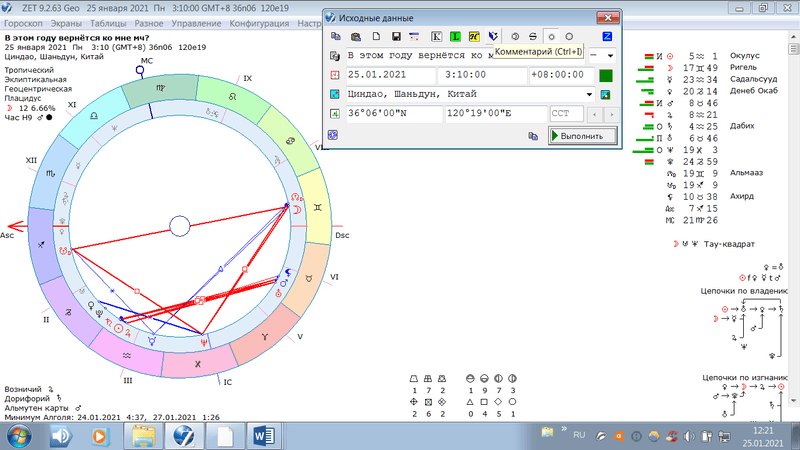Image resolution: width=800 pixels, height=450 pixels.
Task: Expand the location dropdown for Циндао
Action: click(x=589, y=95)
